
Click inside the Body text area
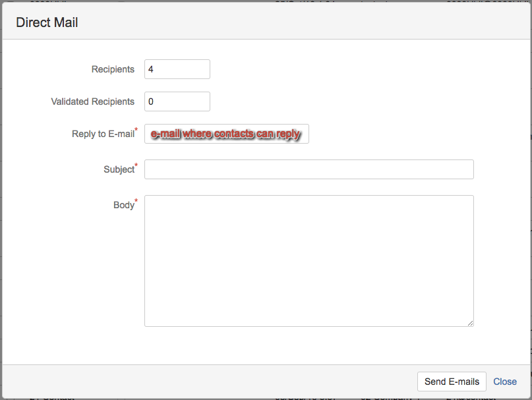pyautogui.click(x=309, y=260)
